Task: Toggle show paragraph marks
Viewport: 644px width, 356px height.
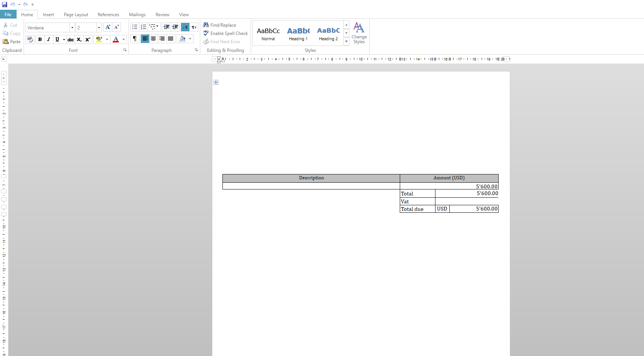Action: click(x=135, y=39)
